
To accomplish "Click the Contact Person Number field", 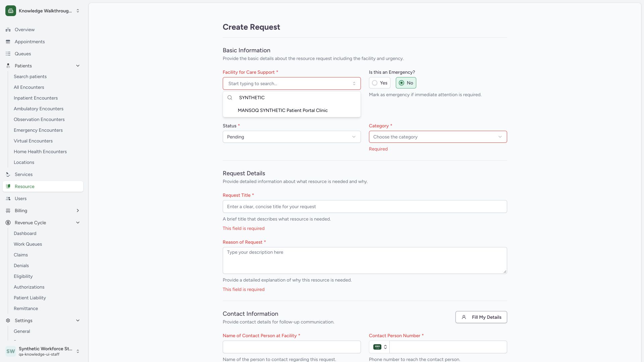I will point(448,347).
